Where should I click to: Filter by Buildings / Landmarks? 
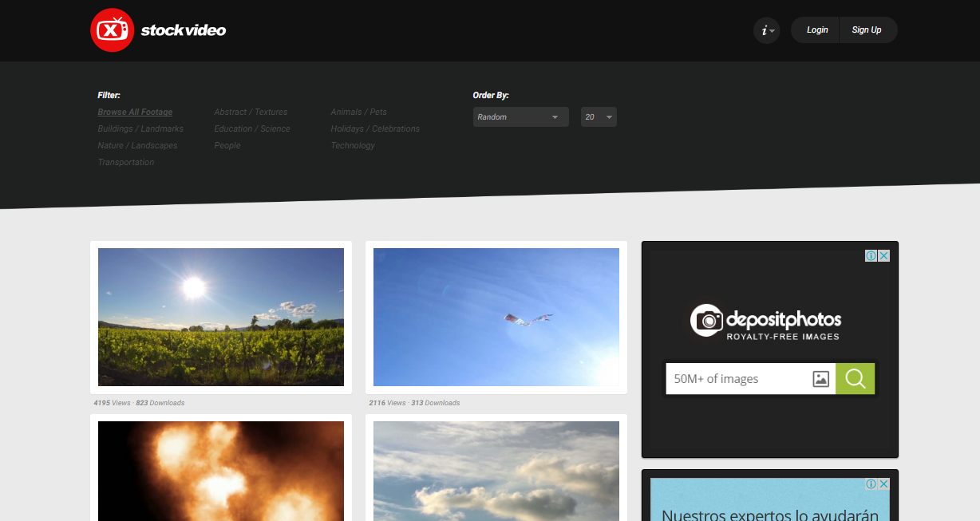[x=140, y=129]
